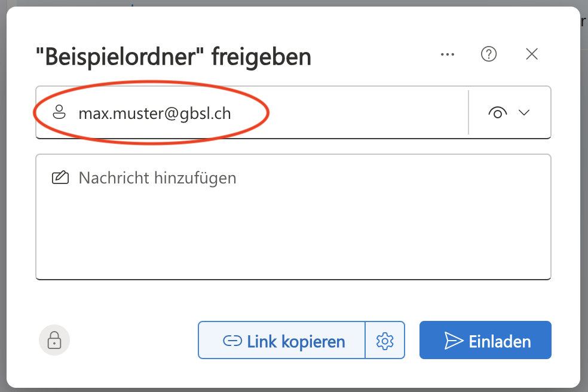The image size is (588, 392).
Task: Click the divider left of the eye icon
Action: [x=468, y=112]
